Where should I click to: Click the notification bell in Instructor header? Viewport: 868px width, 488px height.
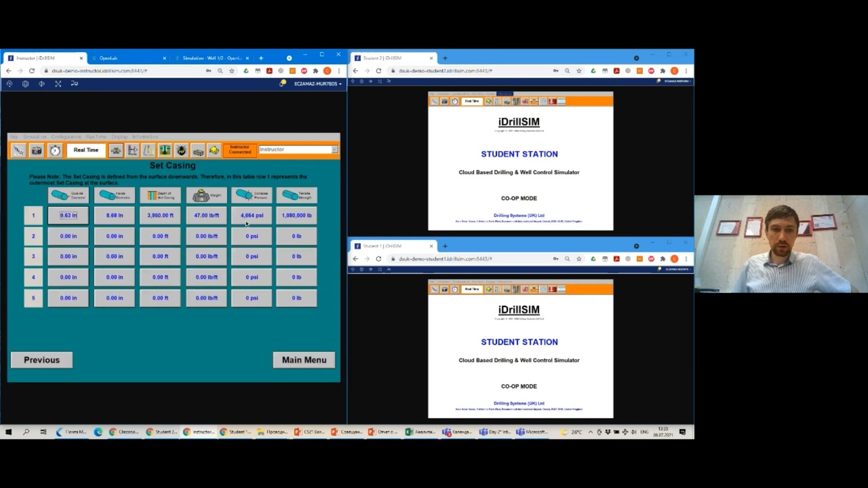283,84
